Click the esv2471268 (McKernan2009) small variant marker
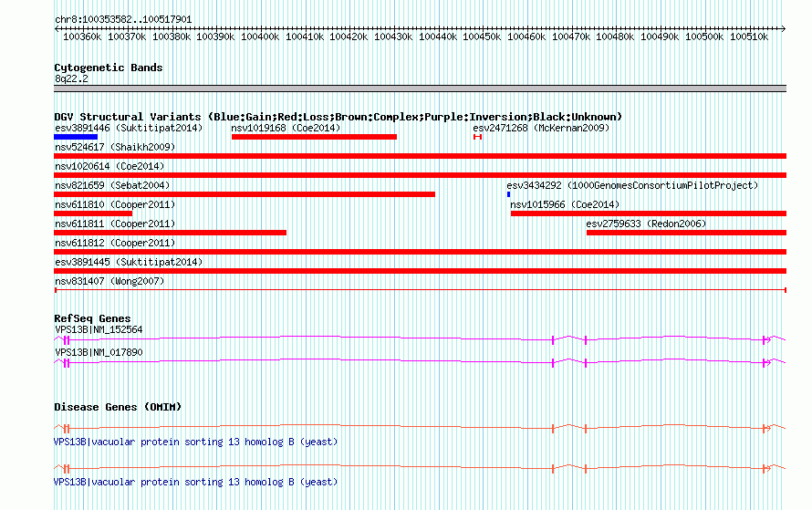The height and width of the screenshot is (510, 812). click(477, 137)
